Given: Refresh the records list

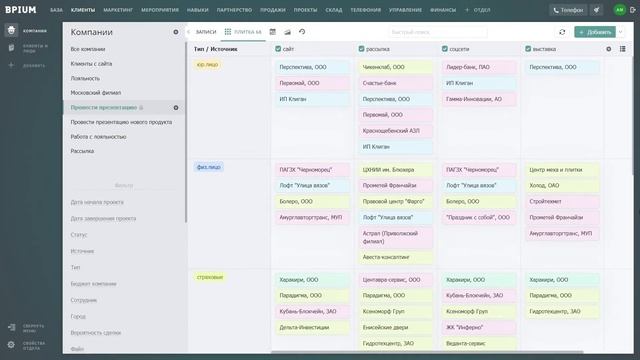Looking at the screenshot, I should [x=562, y=32].
